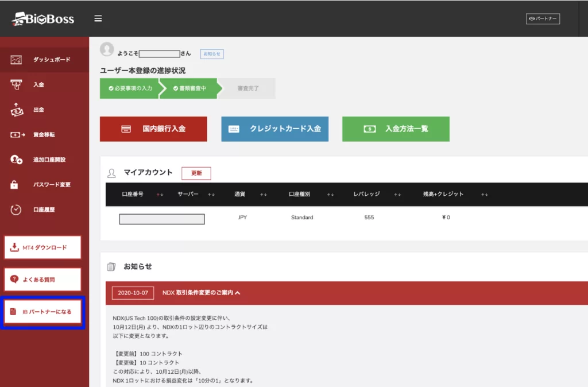Click the fund transfer (資金移転) icon
588x387 pixels.
tap(17, 134)
